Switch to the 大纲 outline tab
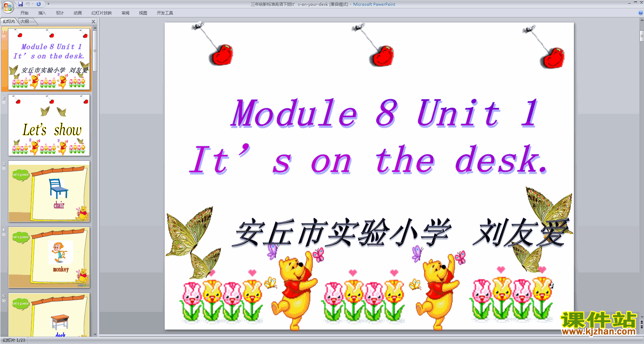This screenshot has height=344, width=644. tap(25, 21)
